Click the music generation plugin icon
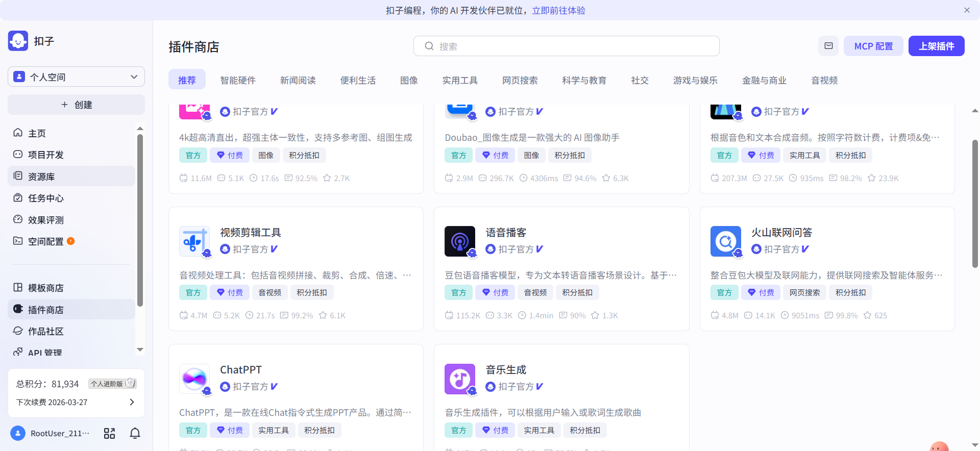980x451 pixels. point(460,379)
